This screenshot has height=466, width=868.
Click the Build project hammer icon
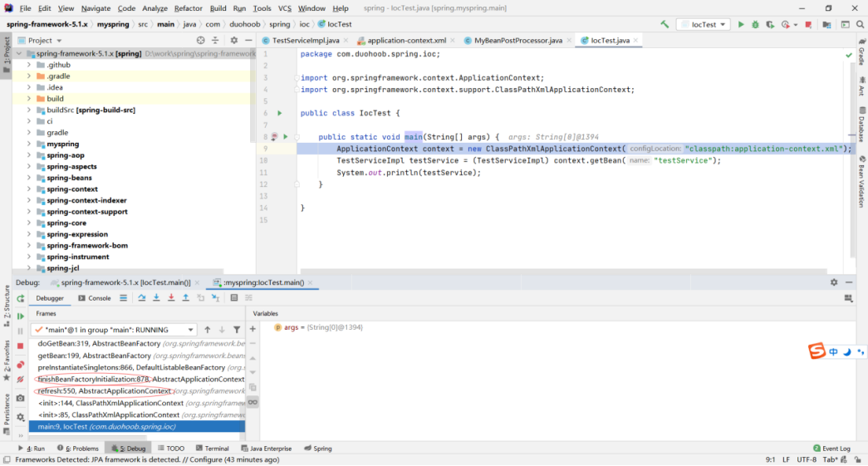[x=664, y=25]
